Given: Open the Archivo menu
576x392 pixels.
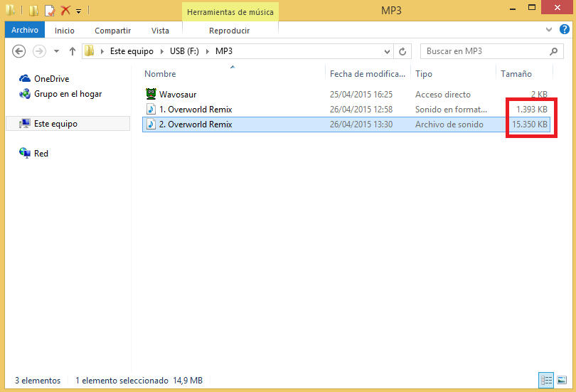Looking at the screenshot, I should click(24, 30).
